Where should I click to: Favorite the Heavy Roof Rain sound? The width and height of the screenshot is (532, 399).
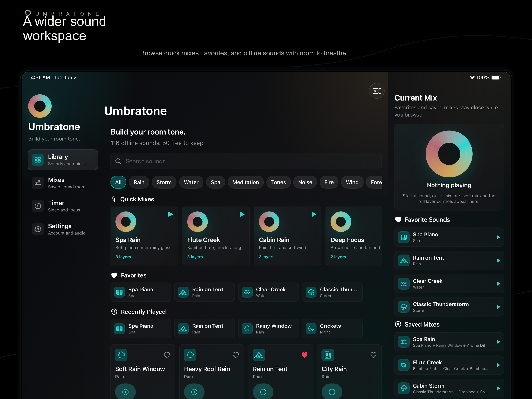pyautogui.click(x=236, y=355)
